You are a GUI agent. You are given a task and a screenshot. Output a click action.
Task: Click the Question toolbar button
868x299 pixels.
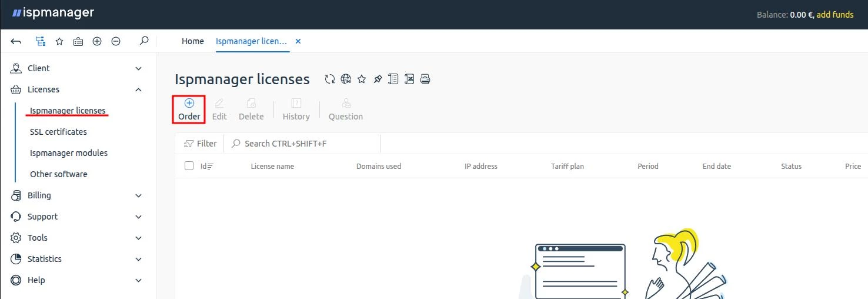point(346,109)
